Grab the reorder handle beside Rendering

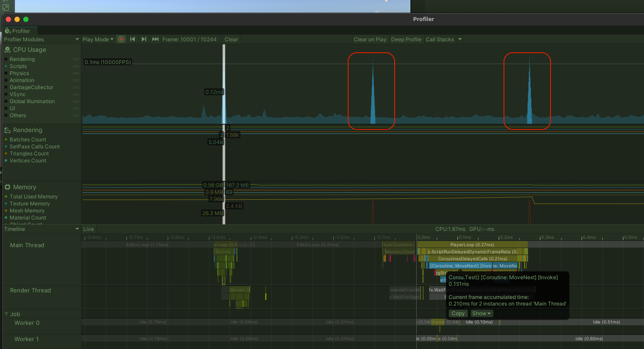(76, 59)
